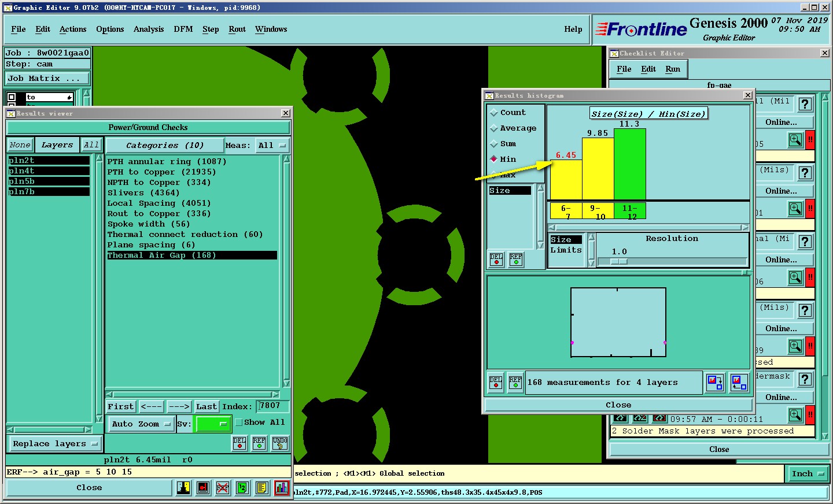
Task: Click the REF icon beside the UNDO icon
Action: 259,443
